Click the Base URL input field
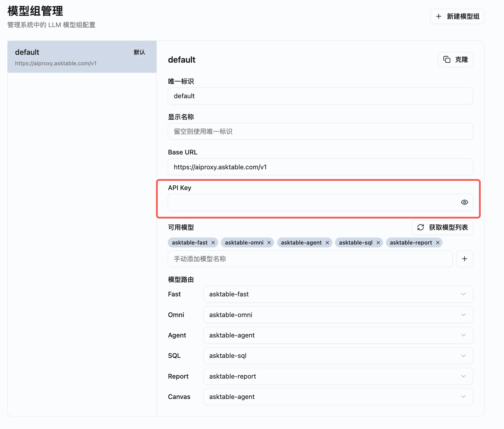 point(320,167)
